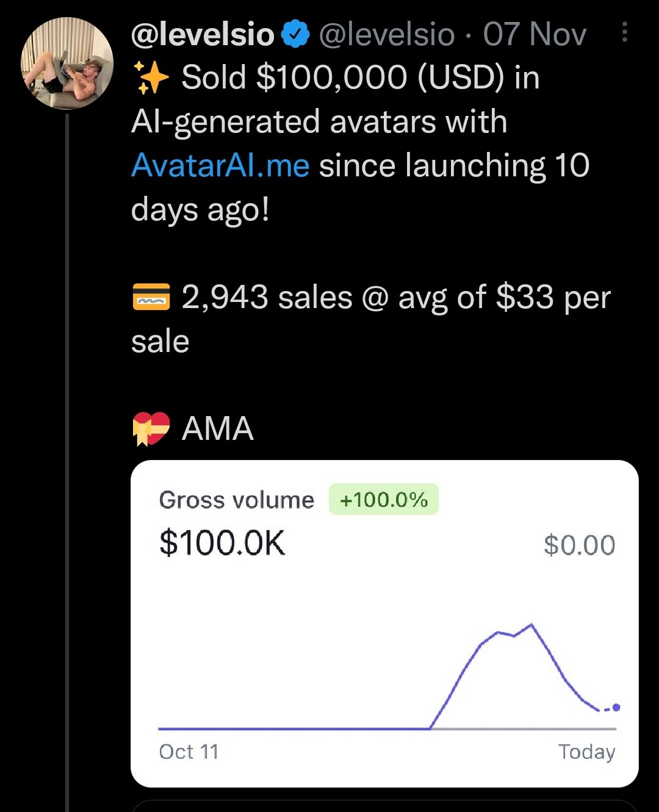Click the heart with ribbon emoji
Viewport: 659px width, 812px height.
151,428
